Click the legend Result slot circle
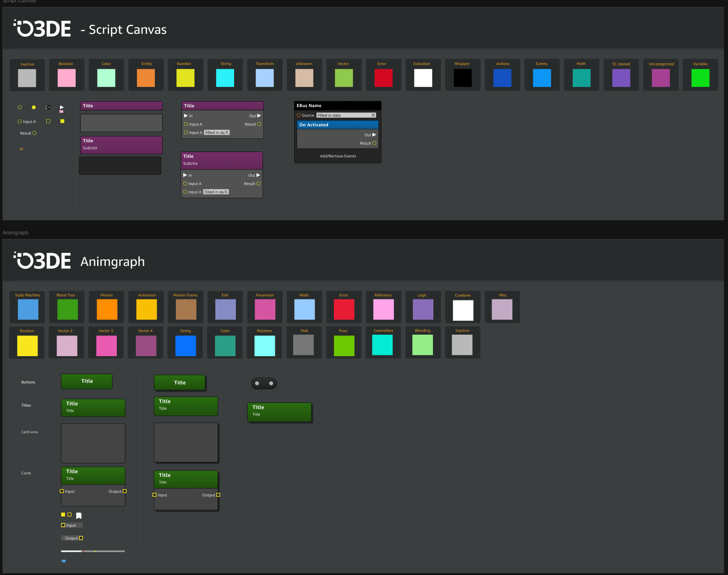Viewport: 728px width, 575px height. 34,133
